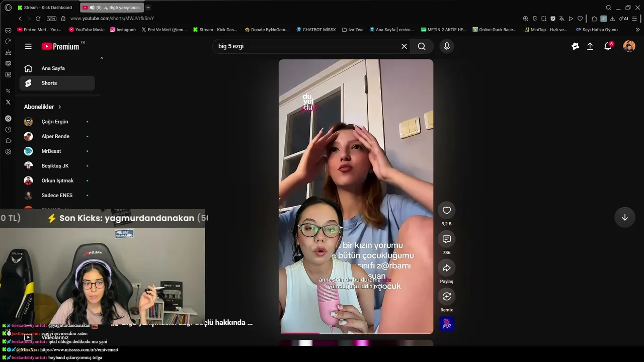Image resolution: width=644 pixels, height=362 pixels.
Task: Open the Emi Ve Mert X bookmark
Action: coord(164,30)
